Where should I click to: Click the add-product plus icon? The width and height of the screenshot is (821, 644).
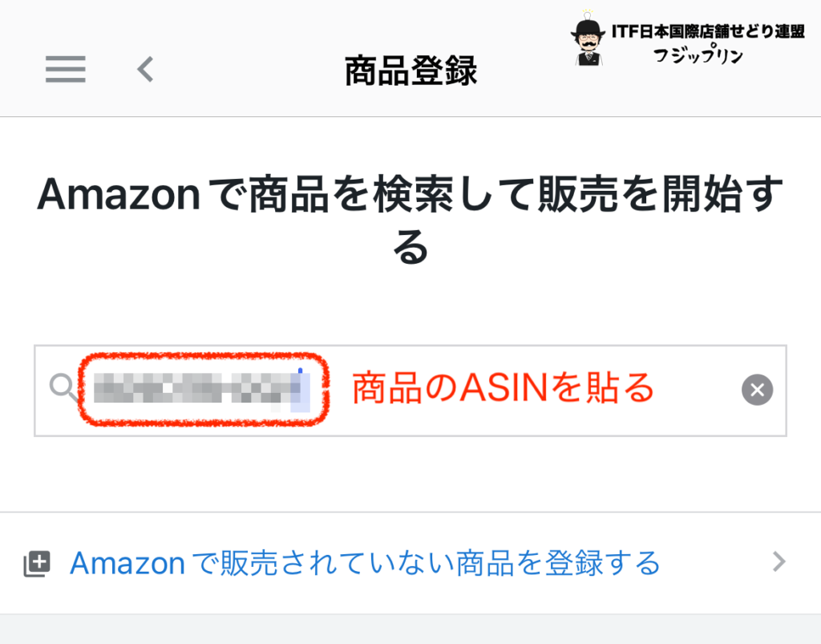click(x=37, y=564)
